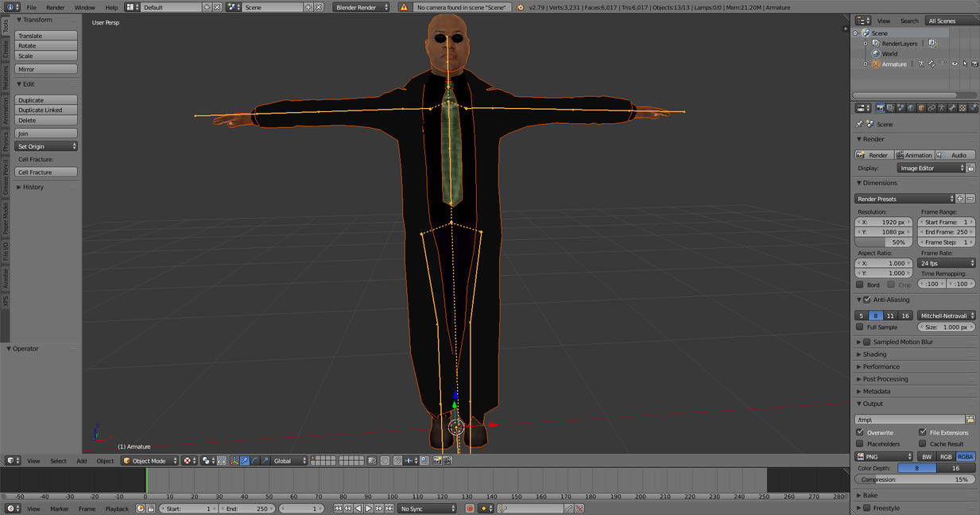This screenshot has height=515, width=980.
Task: Adjust the Compression slider
Action: 915,479
